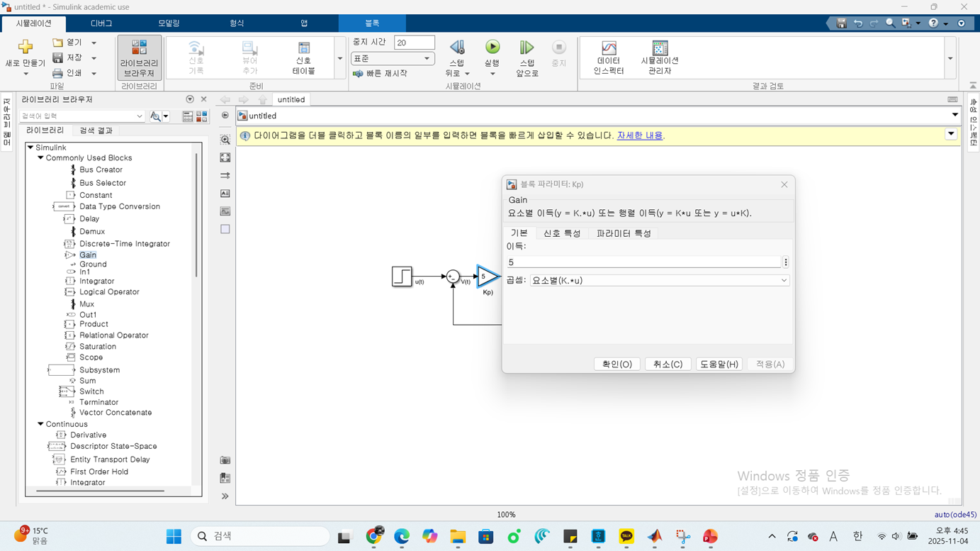The image size is (980, 551).
Task: Click the screenshot camera icon in palette
Action: 225,460
